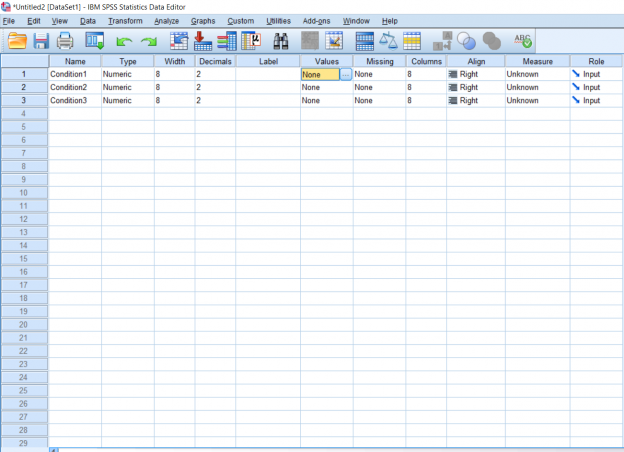
Task: Open Values ellipsis button for Condition1
Action: coord(346,74)
